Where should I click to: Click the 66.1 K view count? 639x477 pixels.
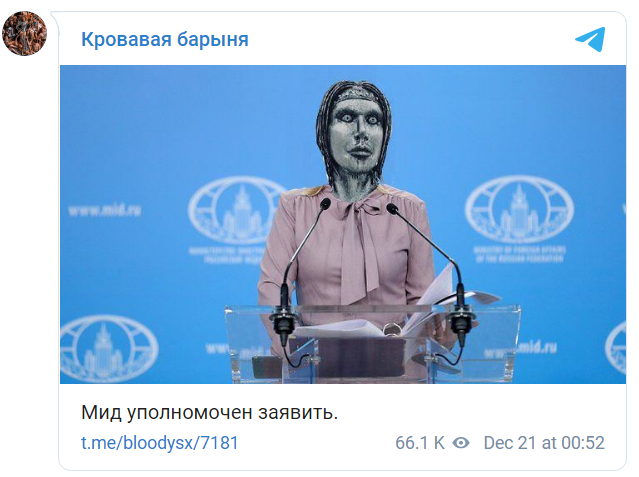420,443
